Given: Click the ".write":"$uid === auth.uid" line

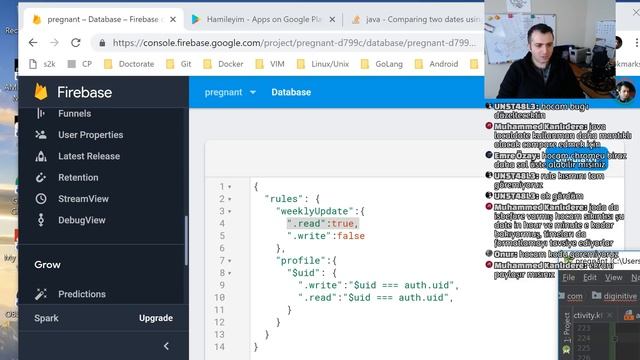Looking at the screenshot, I should pos(379,285).
